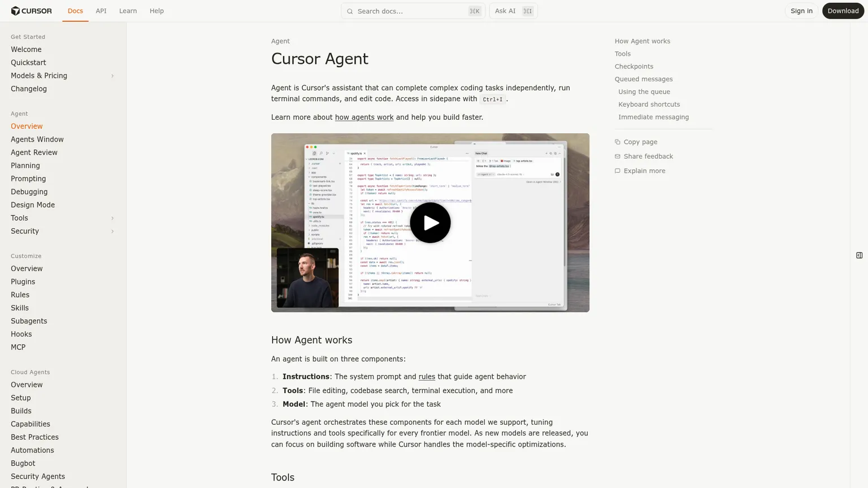Open the Debugging page

(29, 192)
